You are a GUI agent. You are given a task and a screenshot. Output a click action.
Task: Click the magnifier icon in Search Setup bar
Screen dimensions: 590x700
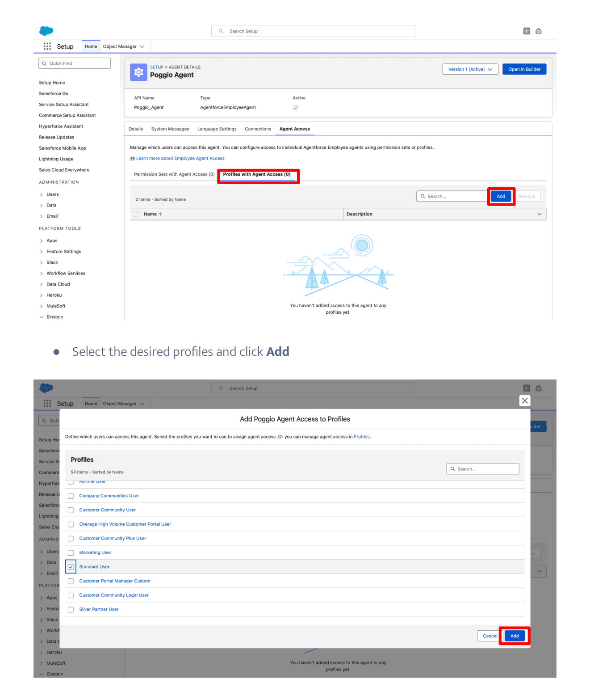click(x=221, y=31)
